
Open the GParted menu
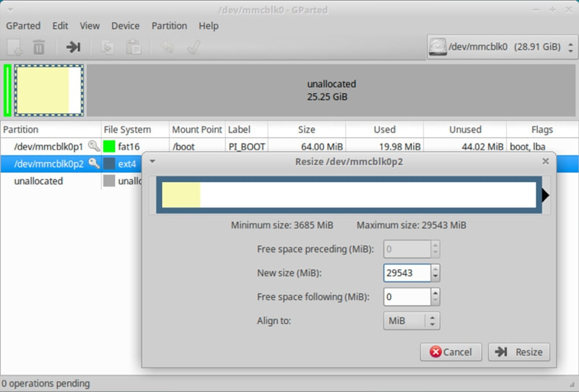(x=23, y=26)
